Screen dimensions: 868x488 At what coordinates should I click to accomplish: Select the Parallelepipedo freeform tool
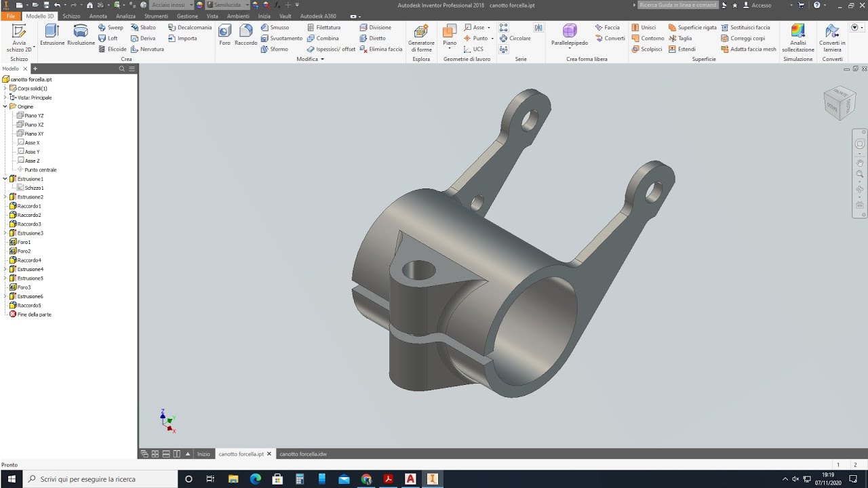click(x=570, y=35)
